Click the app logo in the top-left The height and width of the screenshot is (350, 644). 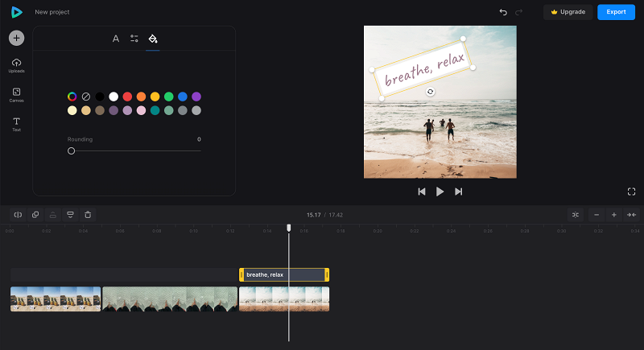pos(16,12)
